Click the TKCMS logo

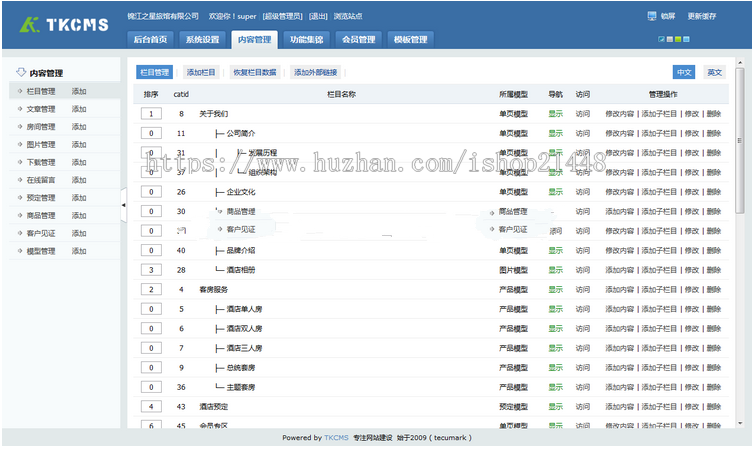(64, 24)
